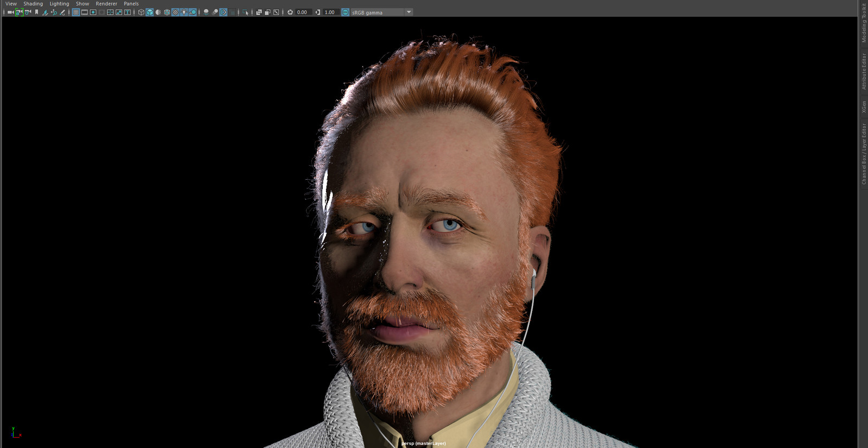Toggle the Lock Camera icon
The image size is (868, 448).
19,12
